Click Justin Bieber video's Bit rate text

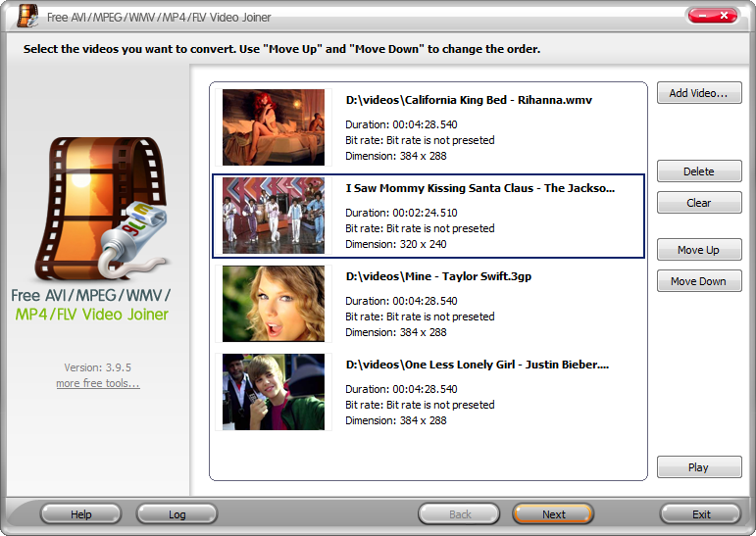[420, 405]
